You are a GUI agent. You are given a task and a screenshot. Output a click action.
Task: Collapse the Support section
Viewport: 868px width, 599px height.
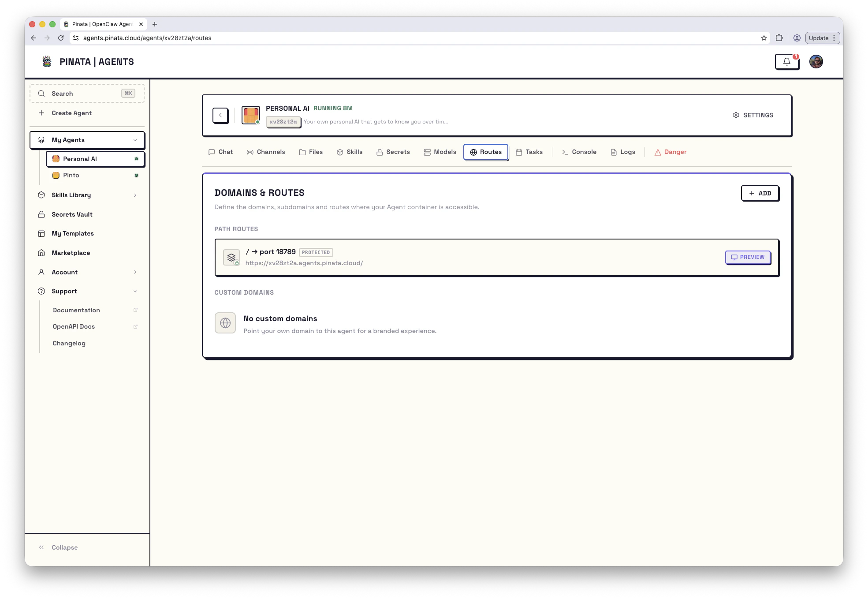pyautogui.click(x=135, y=291)
